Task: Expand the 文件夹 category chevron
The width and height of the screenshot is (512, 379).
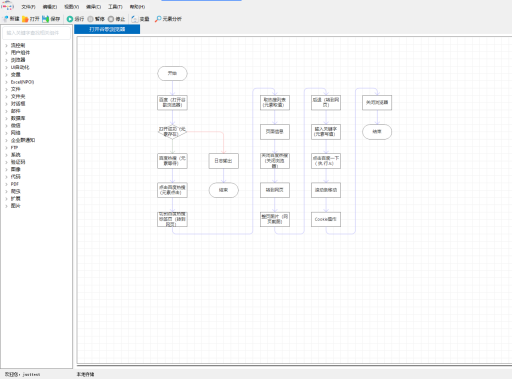Action: tap(6, 96)
